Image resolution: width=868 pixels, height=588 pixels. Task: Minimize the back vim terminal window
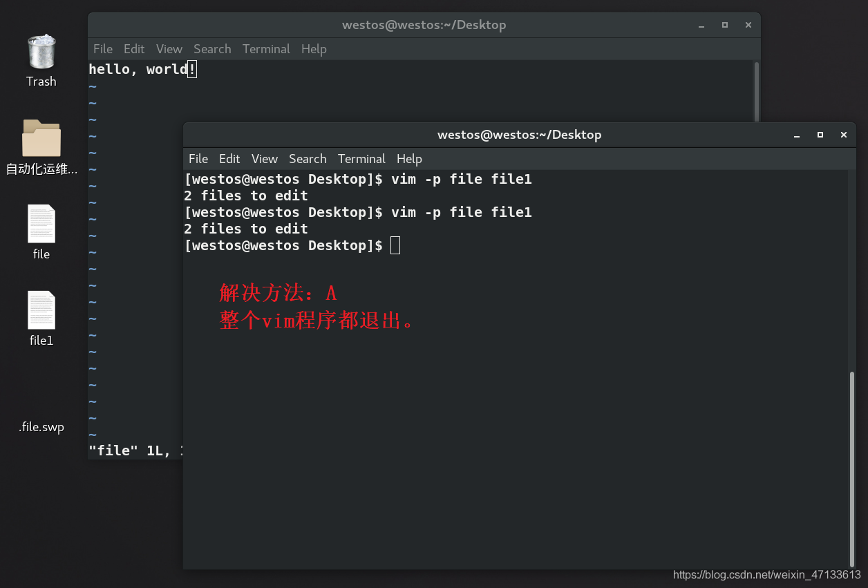[x=701, y=25]
